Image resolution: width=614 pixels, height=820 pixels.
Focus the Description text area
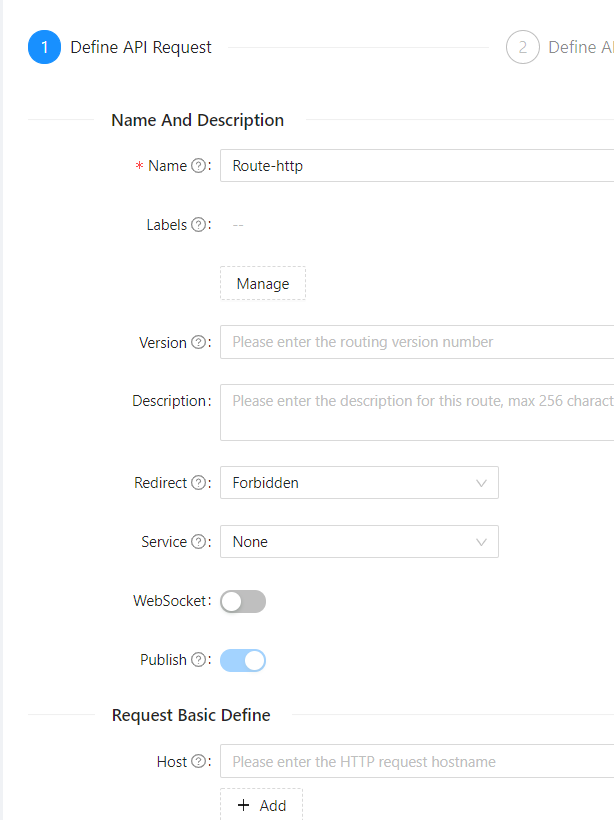(417, 413)
